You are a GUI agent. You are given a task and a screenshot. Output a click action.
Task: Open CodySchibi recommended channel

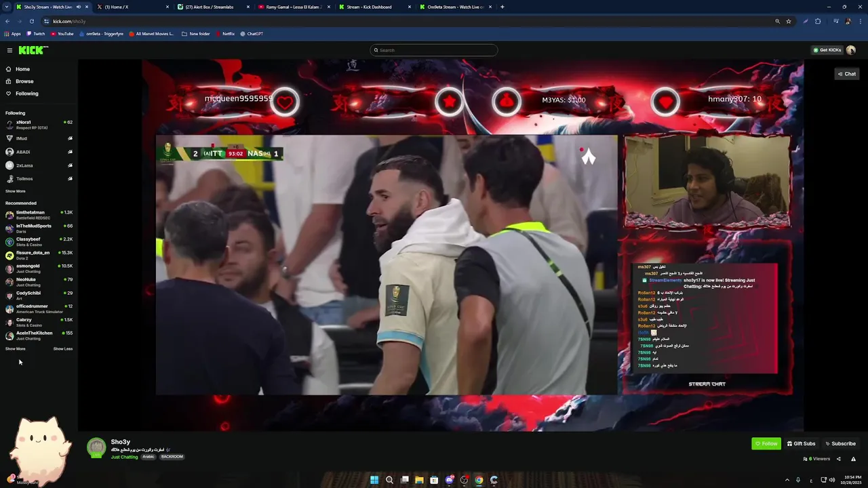point(39,296)
